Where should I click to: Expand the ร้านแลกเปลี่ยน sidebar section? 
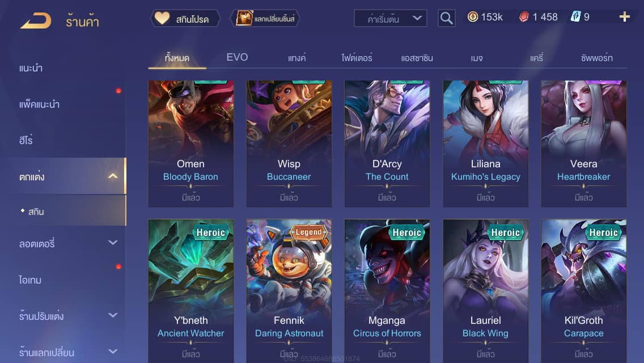(113, 352)
